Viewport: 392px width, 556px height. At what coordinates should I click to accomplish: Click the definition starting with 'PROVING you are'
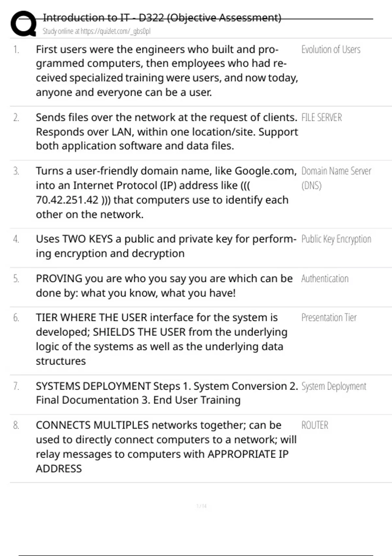pyautogui.click(x=164, y=286)
